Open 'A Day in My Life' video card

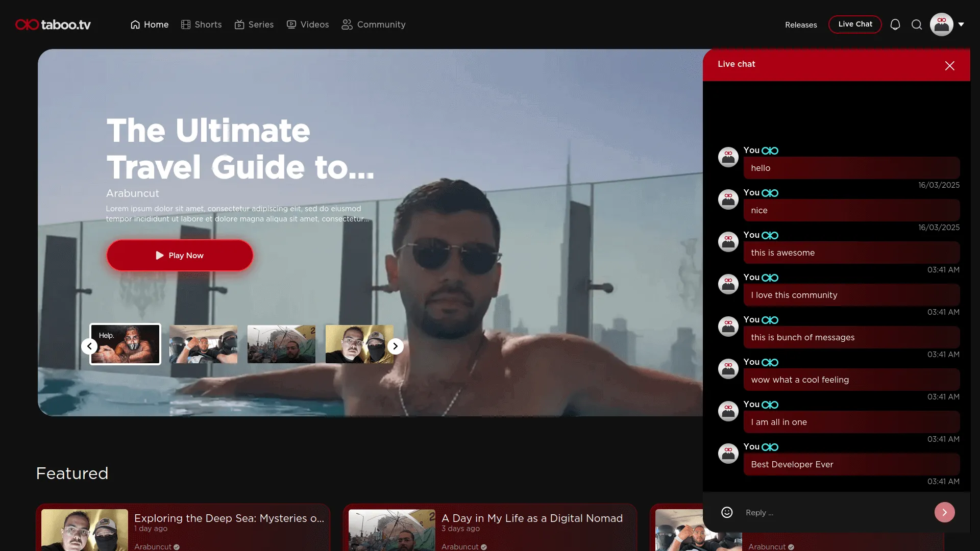531,518
